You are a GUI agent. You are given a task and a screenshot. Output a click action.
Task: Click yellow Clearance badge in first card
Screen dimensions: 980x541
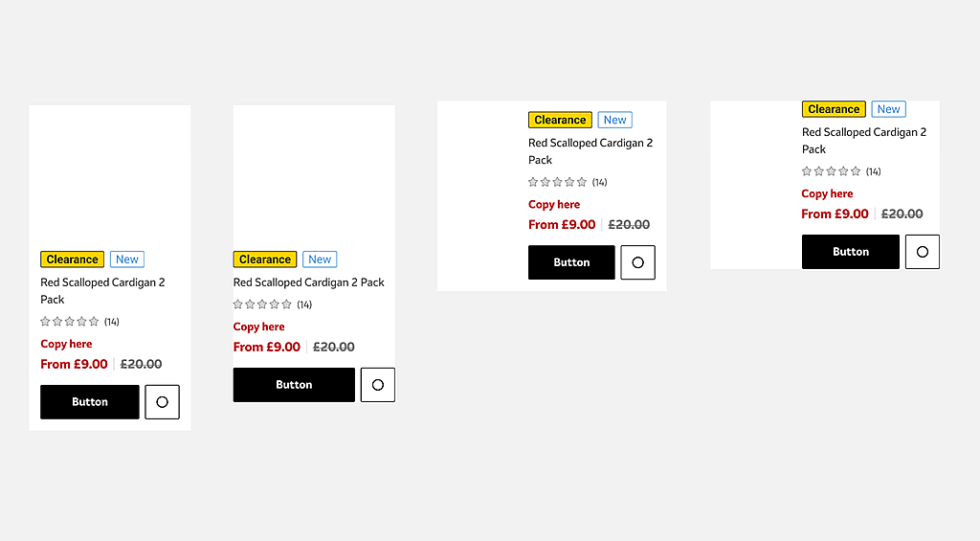[x=73, y=259]
